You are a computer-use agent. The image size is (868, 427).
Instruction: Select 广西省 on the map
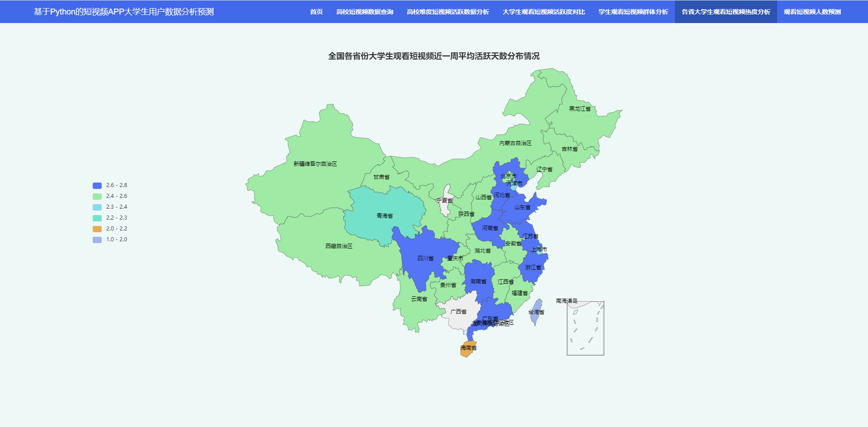point(458,312)
